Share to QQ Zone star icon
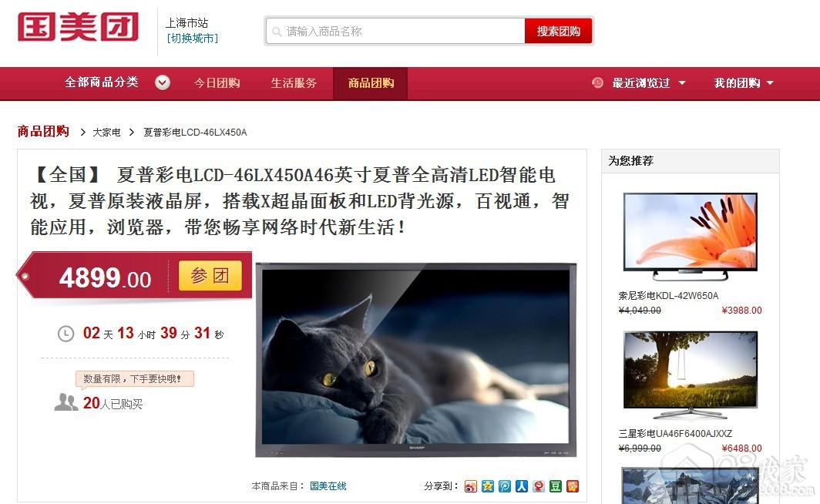This screenshot has width=820, height=504. pyautogui.click(x=487, y=486)
